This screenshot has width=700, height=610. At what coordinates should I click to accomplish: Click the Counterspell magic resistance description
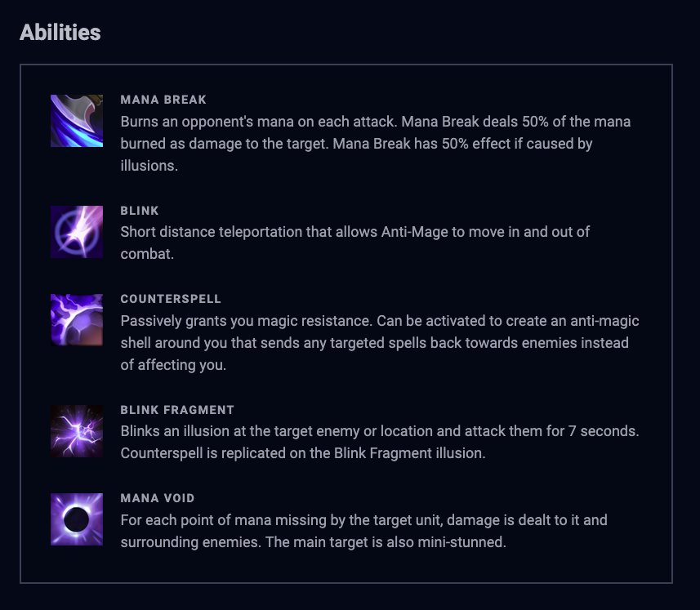coord(379,343)
